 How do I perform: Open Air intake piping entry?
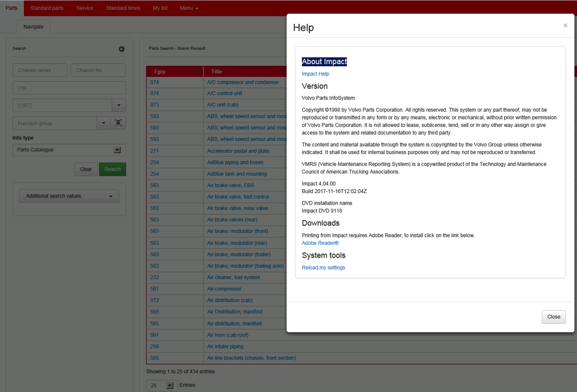(x=225, y=347)
